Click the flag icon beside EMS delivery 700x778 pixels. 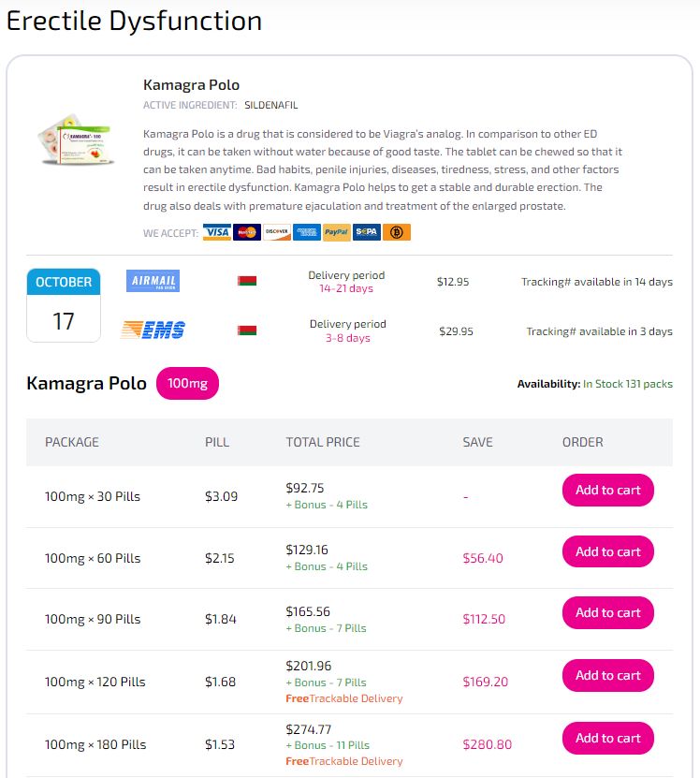click(x=247, y=330)
